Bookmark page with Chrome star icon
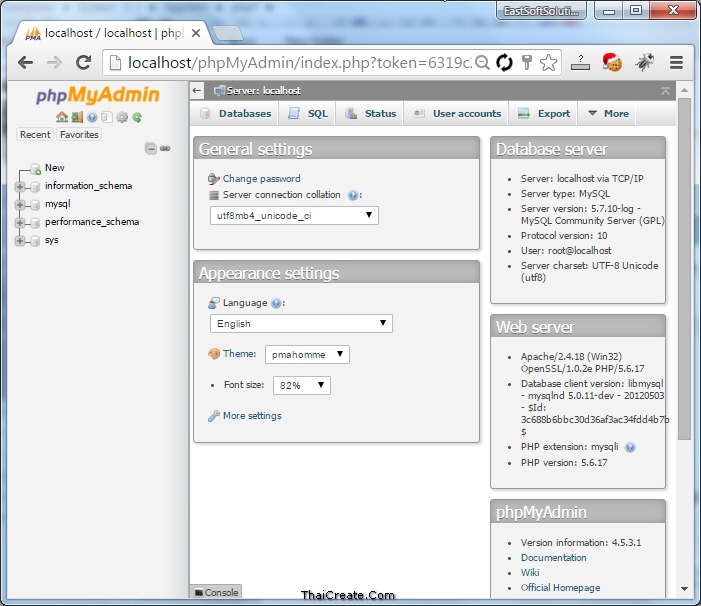 (548, 62)
